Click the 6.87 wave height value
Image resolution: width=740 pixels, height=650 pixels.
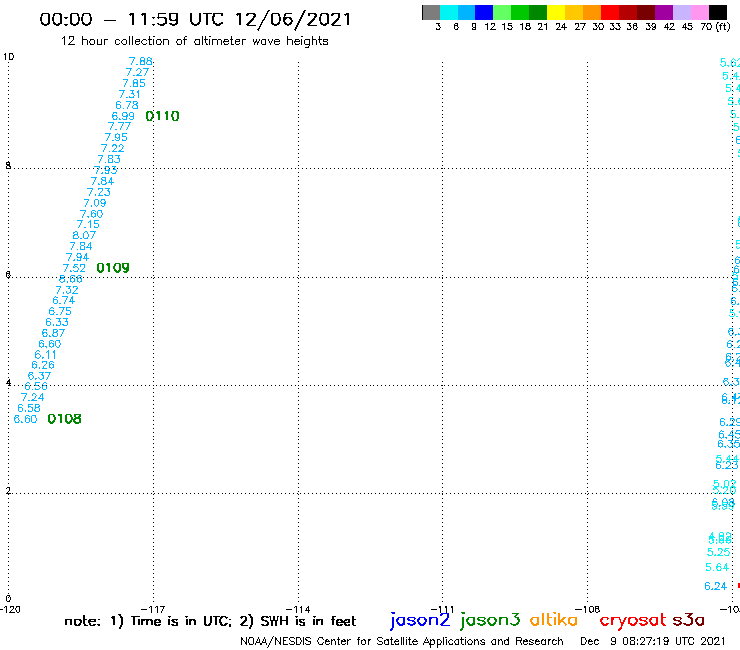pos(53,333)
